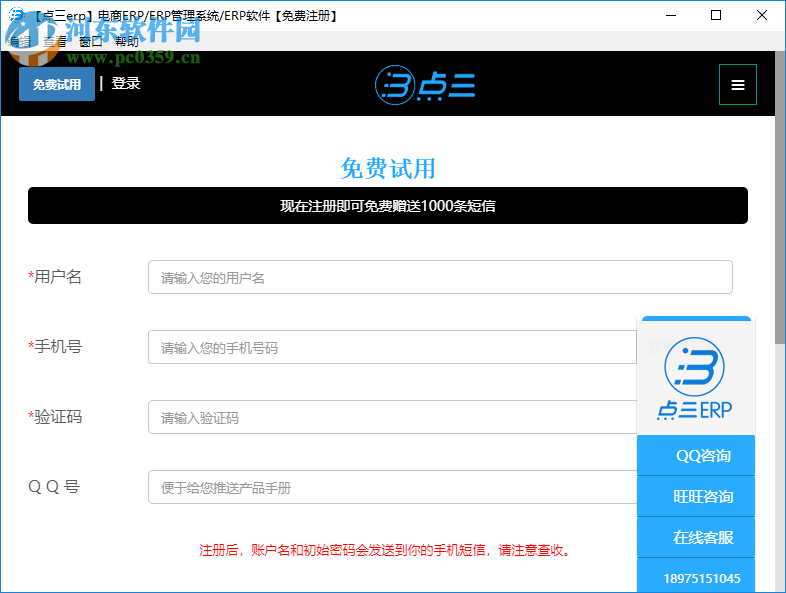This screenshot has width=786, height=593.
Task: Focus the QQ号 input field
Action: click(392, 487)
